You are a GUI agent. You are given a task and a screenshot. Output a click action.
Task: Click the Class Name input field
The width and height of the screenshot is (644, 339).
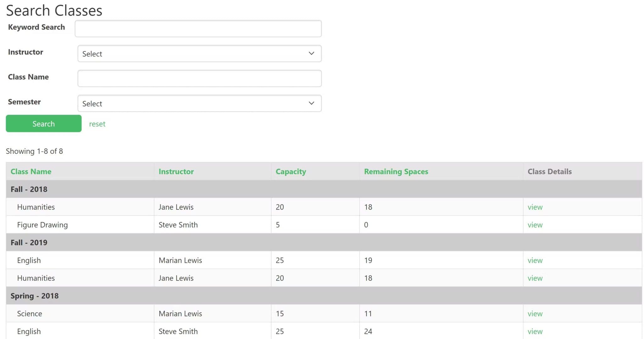click(199, 78)
